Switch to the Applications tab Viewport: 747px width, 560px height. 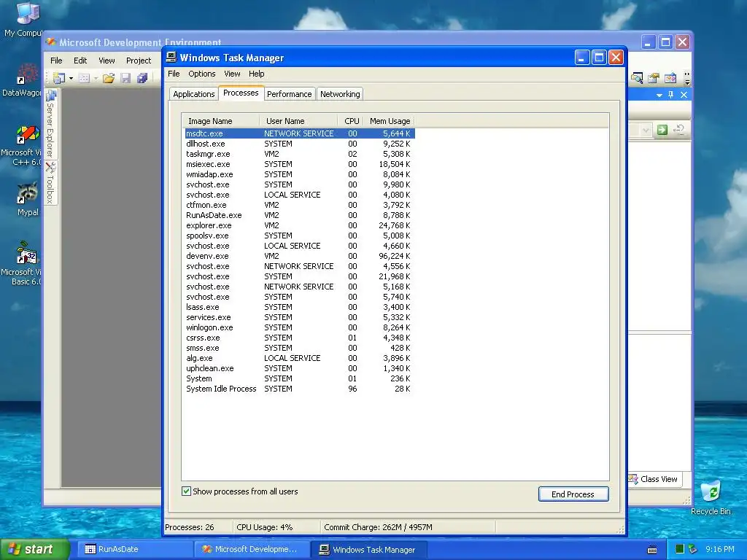(x=194, y=94)
